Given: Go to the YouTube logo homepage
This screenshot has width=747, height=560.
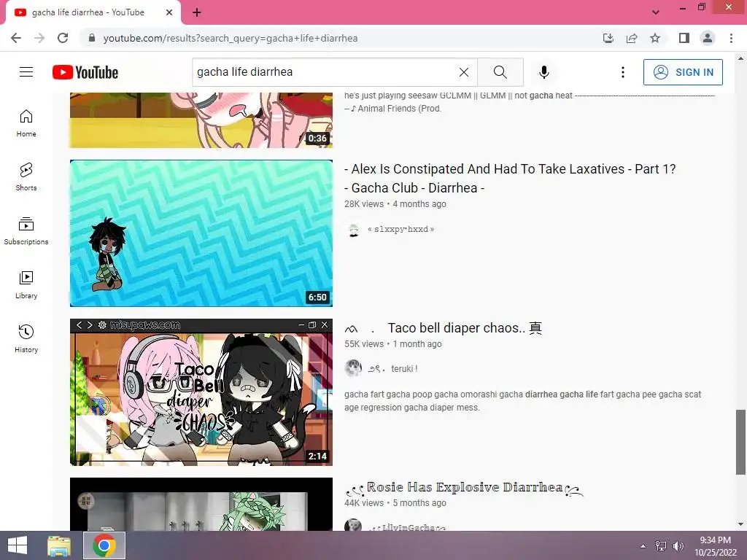Looking at the screenshot, I should (85, 72).
